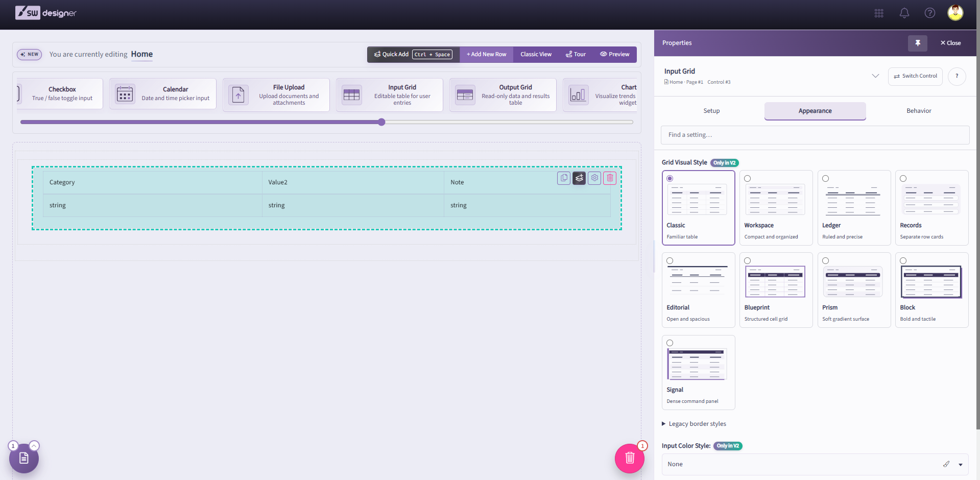Select the Classic grid style
This screenshot has height=480, width=980.
699,208
